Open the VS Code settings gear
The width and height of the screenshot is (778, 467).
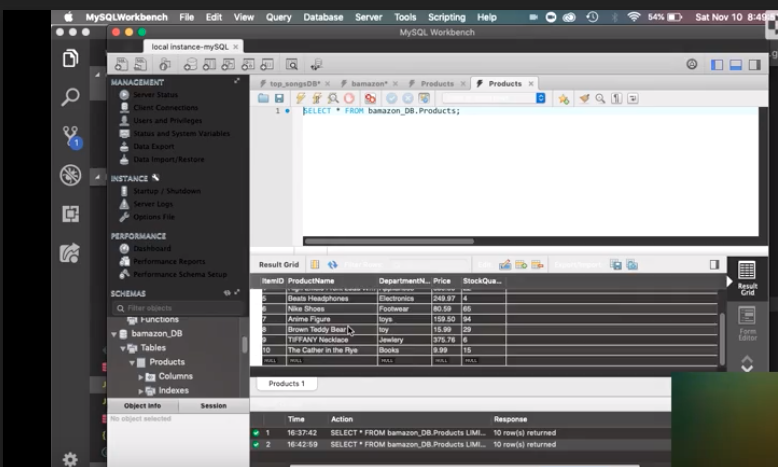[x=70, y=459]
